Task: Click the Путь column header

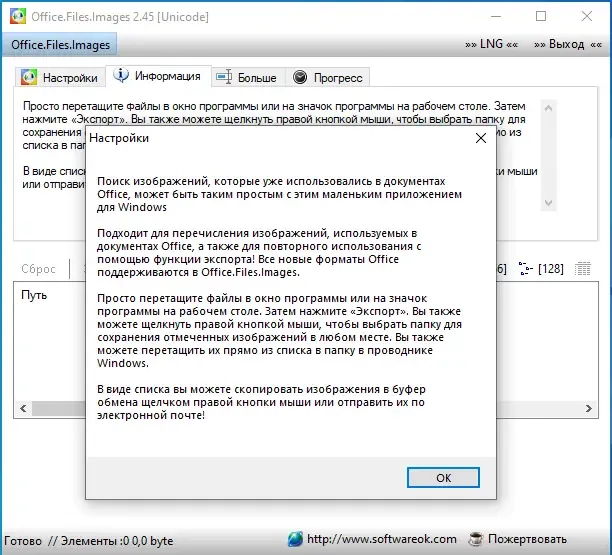Action: point(34,295)
